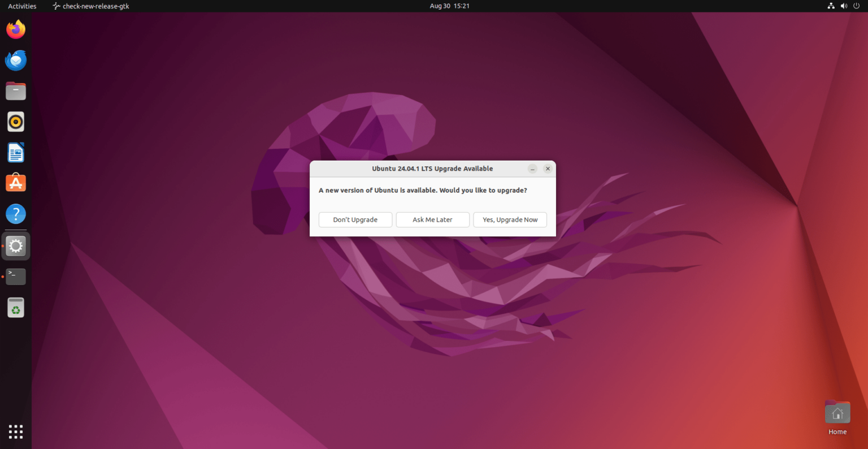Postpone upgrade with Ask Me Later

pyautogui.click(x=432, y=219)
